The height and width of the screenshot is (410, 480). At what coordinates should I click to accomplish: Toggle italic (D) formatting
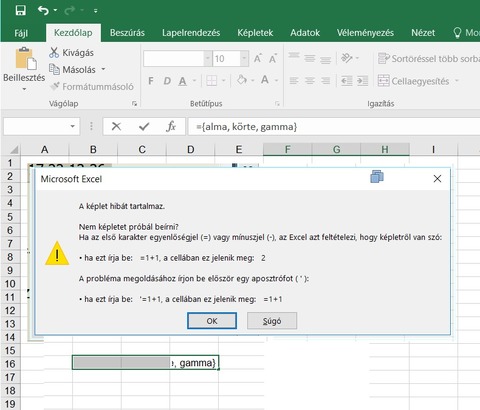167,81
